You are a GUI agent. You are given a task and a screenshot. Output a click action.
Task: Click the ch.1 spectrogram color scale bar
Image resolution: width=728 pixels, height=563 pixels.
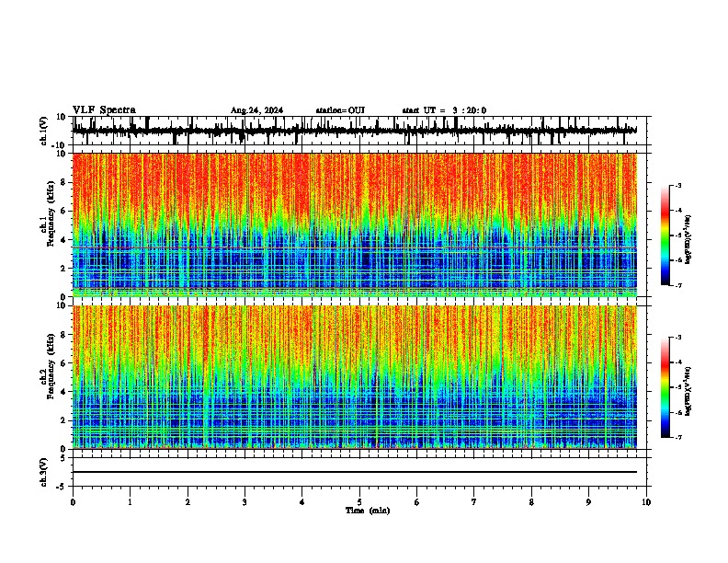click(665, 236)
